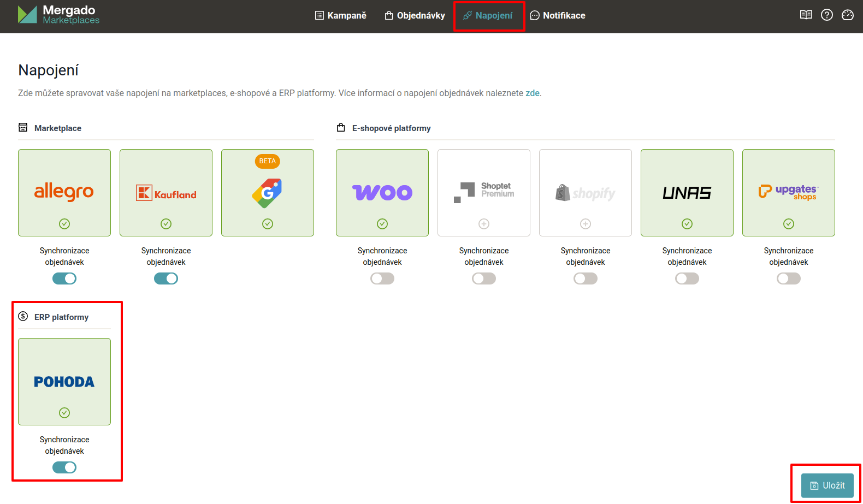Open the help question mark icon
The image size is (863, 504).
(x=827, y=15)
